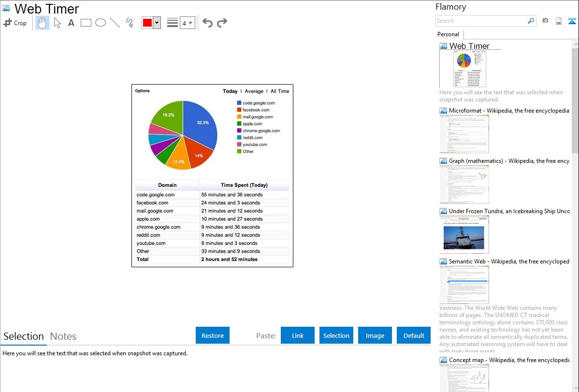Open the line width 4 dropdown
Screen dimensions: 579x392
click(187, 23)
